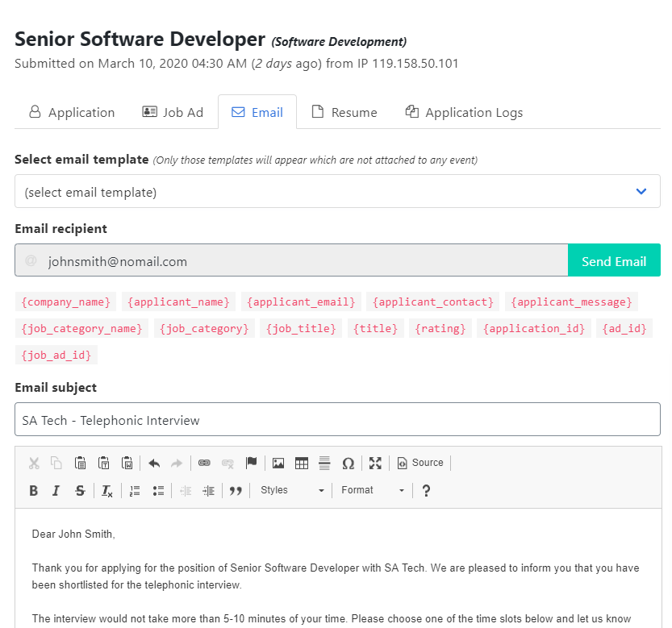Click the Send Email button
Screen dimensions: 672x628
[x=614, y=261]
